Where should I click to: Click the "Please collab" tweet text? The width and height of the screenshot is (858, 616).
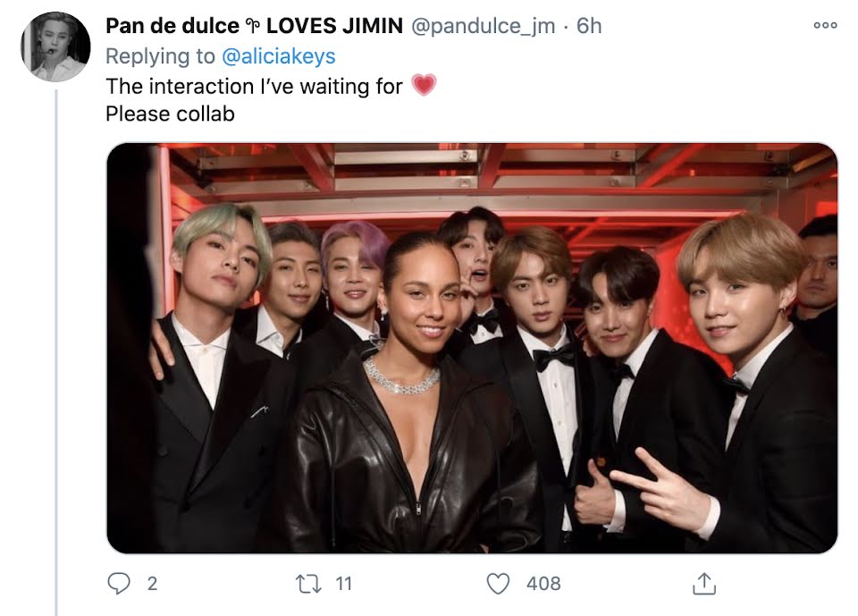[170, 114]
